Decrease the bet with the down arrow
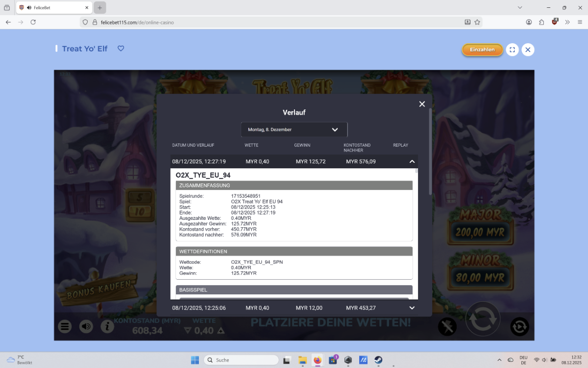 pyautogui.click(x=187, y=331)
